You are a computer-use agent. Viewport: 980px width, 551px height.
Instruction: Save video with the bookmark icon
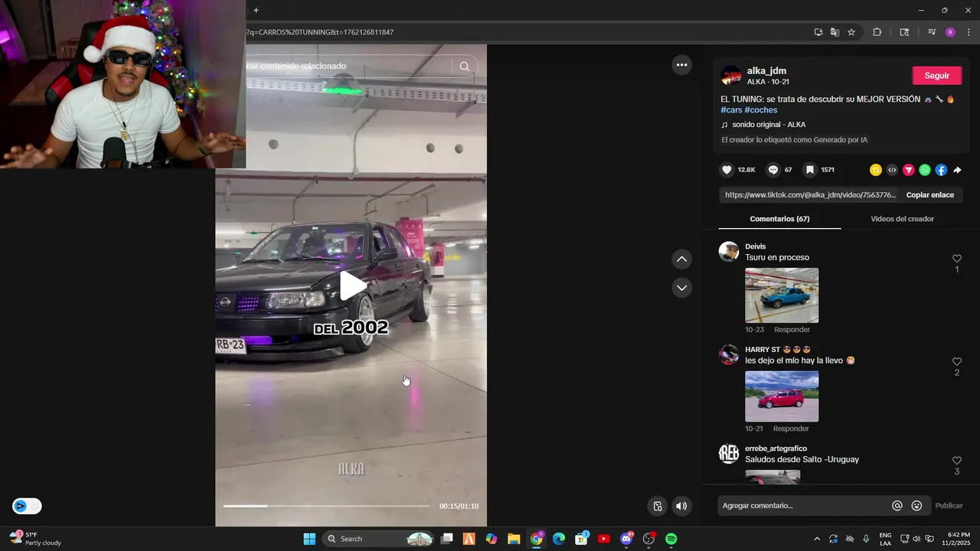coord(810,170)
